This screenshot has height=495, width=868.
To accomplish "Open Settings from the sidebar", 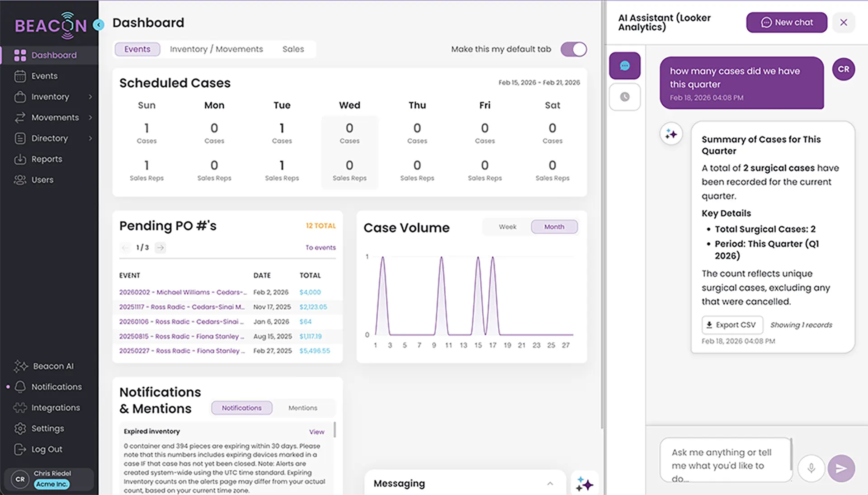I will (48, 428).
